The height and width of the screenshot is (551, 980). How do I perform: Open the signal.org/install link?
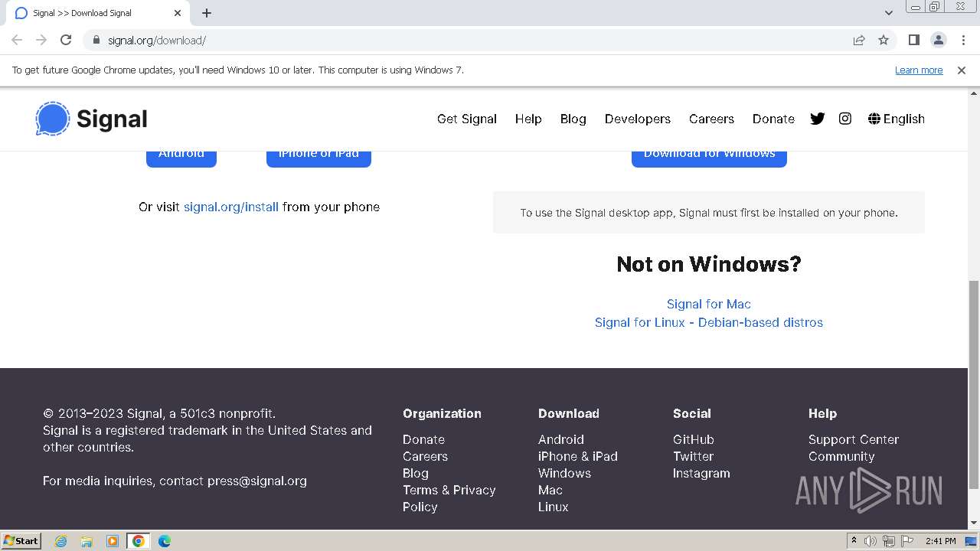(231, 207)
